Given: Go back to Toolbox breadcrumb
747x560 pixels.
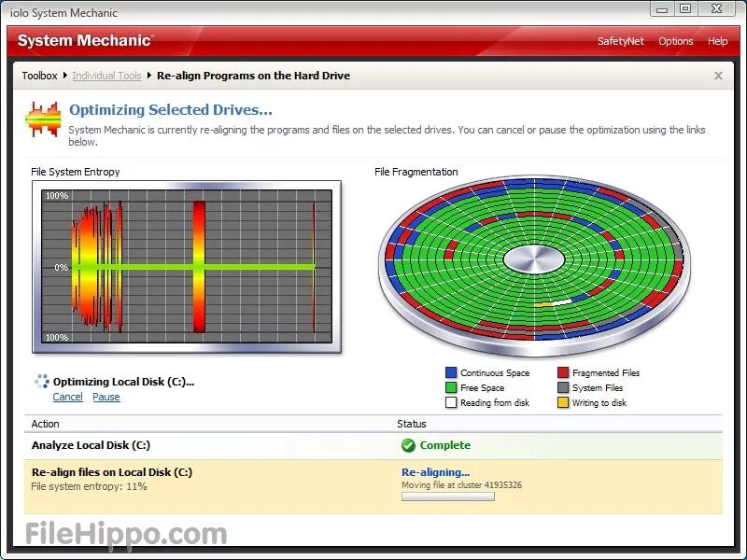Looking at the screenshot, I should 39,76.
